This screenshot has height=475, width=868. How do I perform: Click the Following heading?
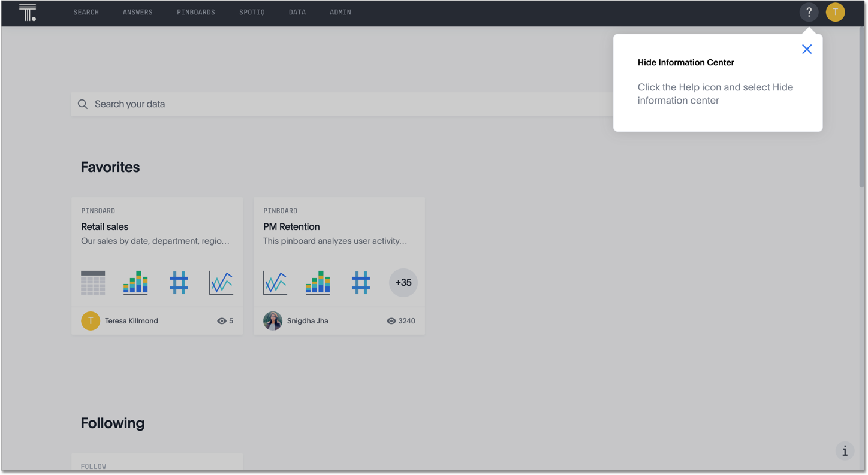(x=113, y=423)
